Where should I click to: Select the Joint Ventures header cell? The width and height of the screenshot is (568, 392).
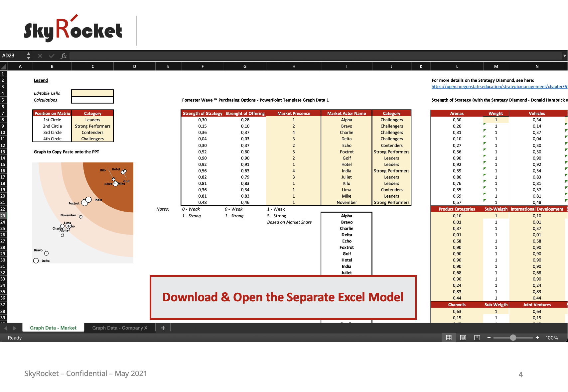pyautogui.click(x=537, y=305)
